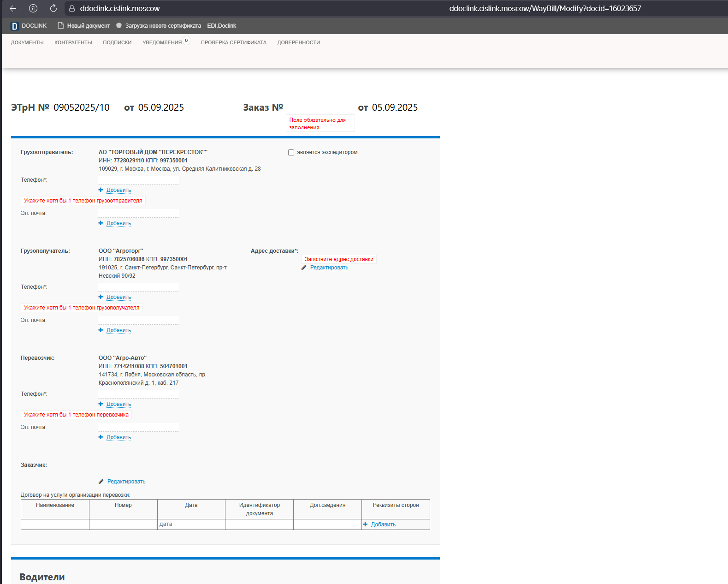
Task: Click Редактировать link for Адрес доставки
Action: [329, 268]
